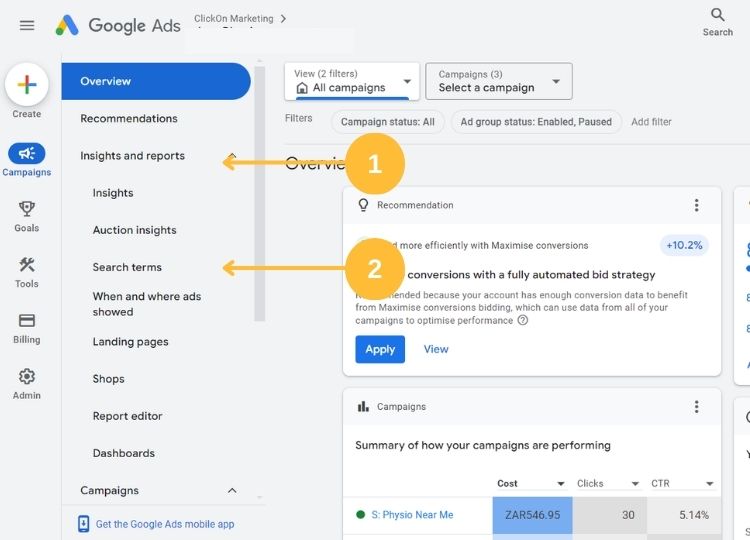Click green status dot for Physio Near Me
750x540 pixels.
pos(361,515)
